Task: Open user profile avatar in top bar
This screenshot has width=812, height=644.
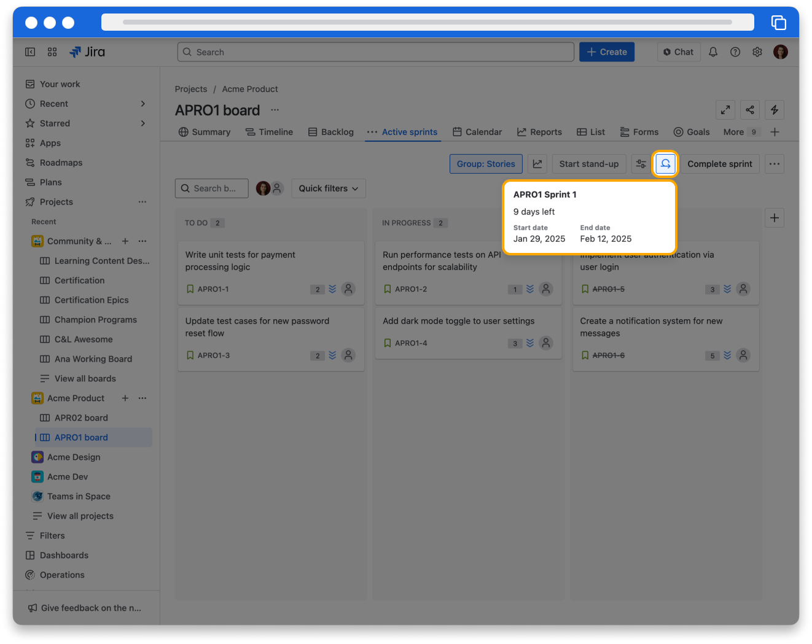Action: pos(781,52)
